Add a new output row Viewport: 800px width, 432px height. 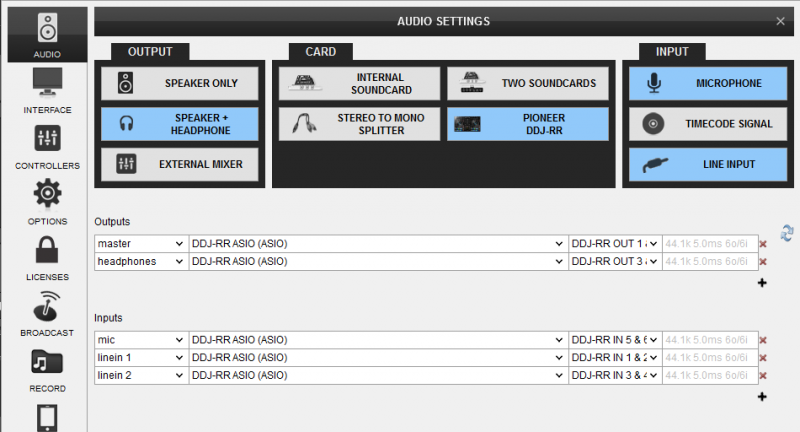click(x=763, y=283)
